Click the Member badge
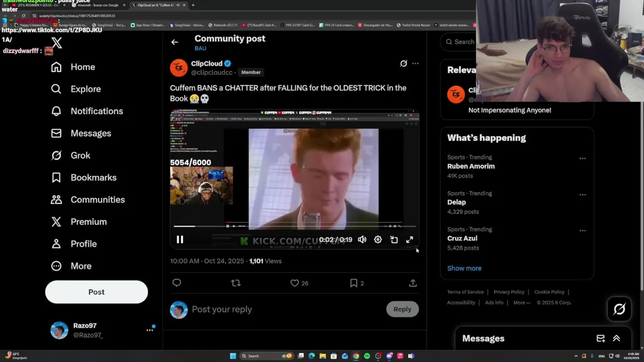644x362 pixels. click(251, 72)
